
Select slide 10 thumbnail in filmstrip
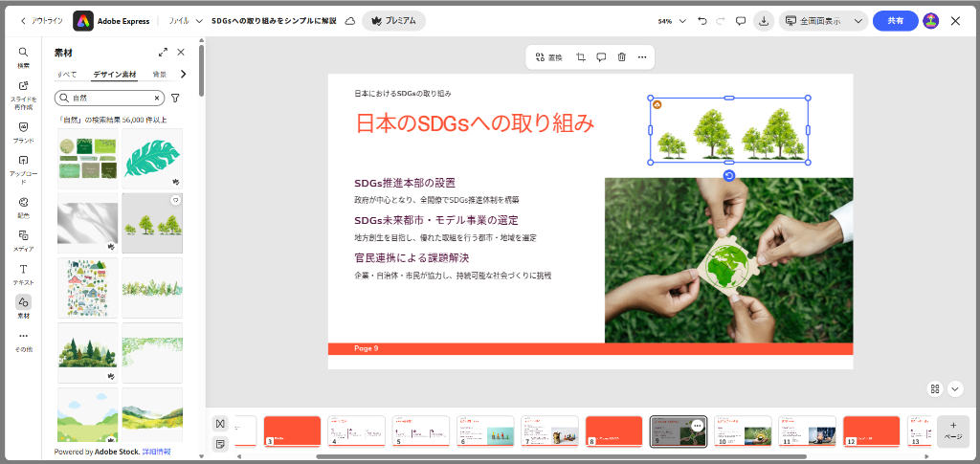click(x=743, y=431)
